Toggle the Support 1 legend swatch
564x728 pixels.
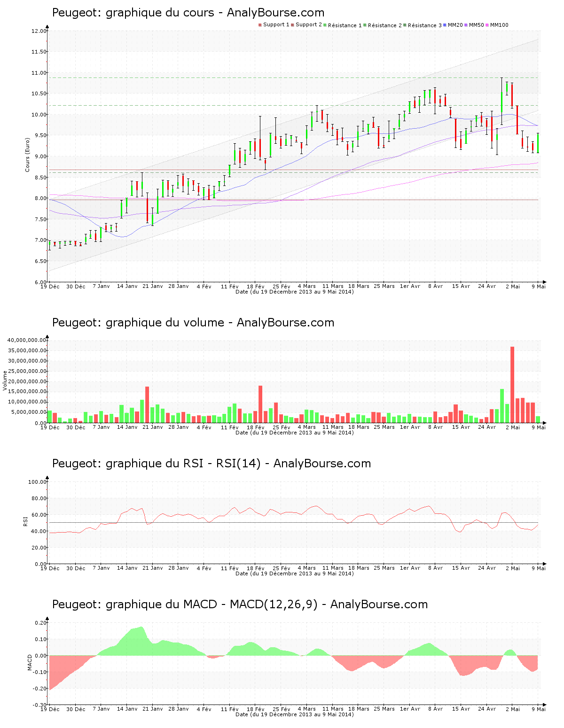pyautogui.click(x=260, y=24)
